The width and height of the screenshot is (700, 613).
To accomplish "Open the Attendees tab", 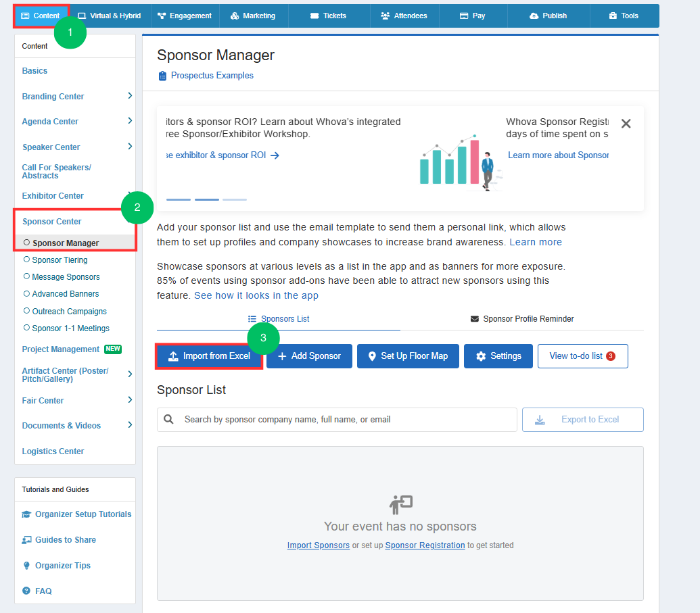I will (x=404, y=16).
